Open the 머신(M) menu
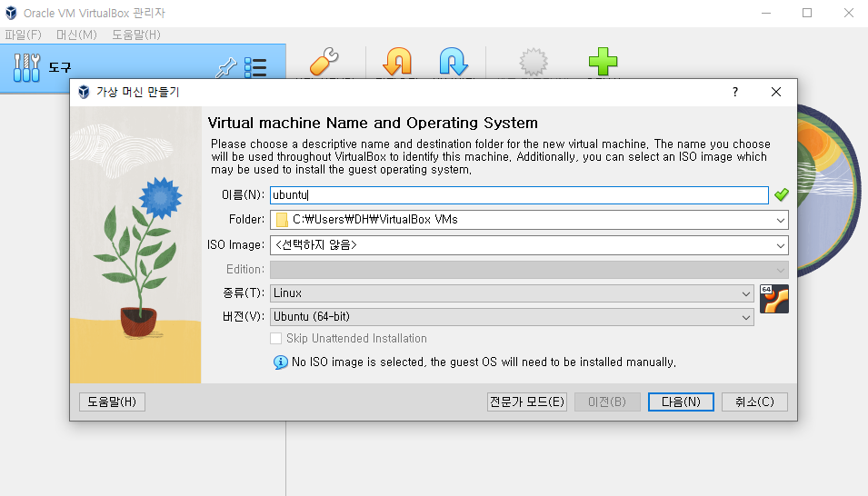The width and height of the screenshot is (868, 496). click(x=76, y=35)
